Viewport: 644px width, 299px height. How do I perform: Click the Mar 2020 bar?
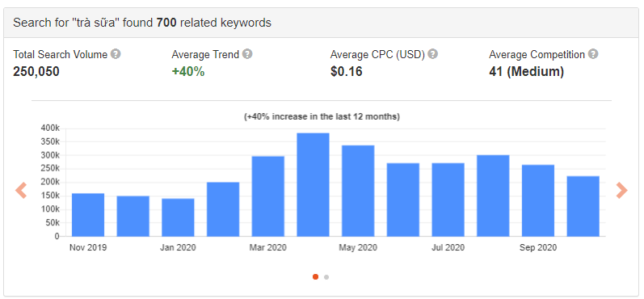[x=267, y=196]
